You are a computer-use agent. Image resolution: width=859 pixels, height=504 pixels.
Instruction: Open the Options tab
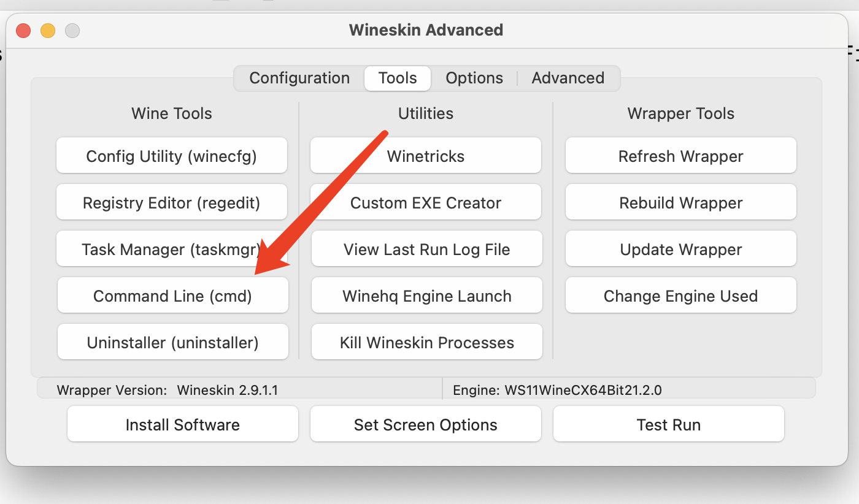click(x=474, y=78)
